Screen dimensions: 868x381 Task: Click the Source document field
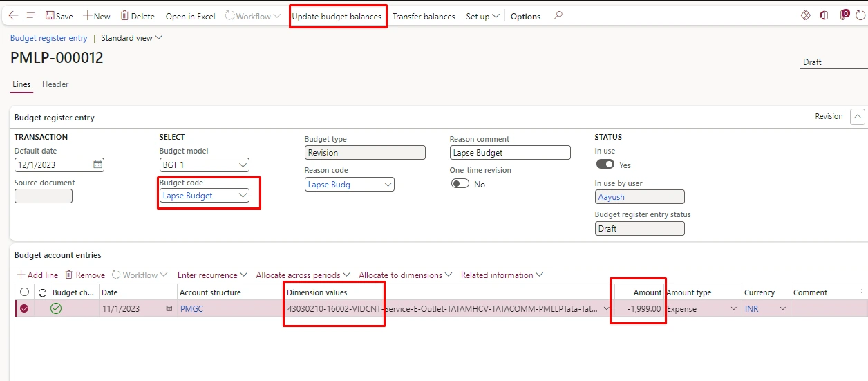pos(44,196)
